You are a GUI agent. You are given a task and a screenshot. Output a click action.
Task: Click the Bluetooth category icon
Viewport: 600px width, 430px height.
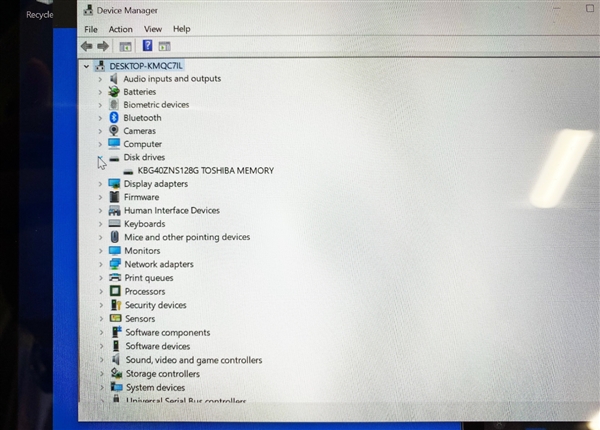pyautogui.click(x=114, y=117)
